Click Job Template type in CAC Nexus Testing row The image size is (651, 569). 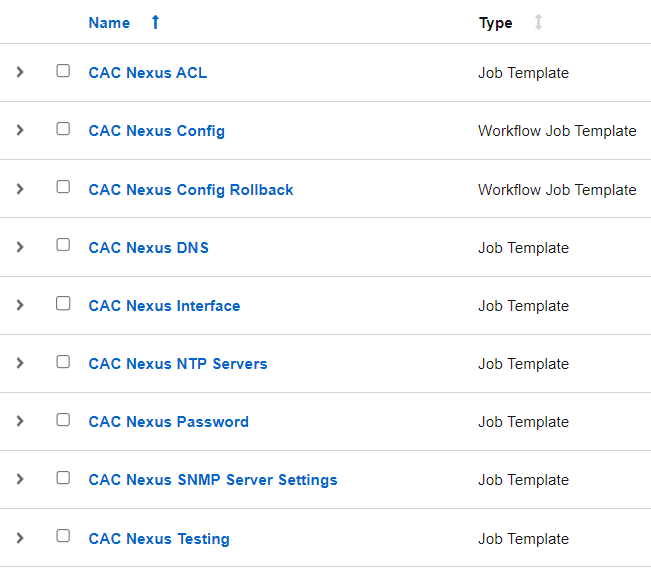524,540
